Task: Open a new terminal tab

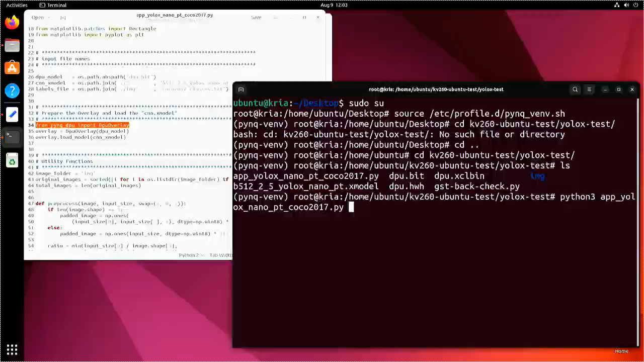Action: 240,89
